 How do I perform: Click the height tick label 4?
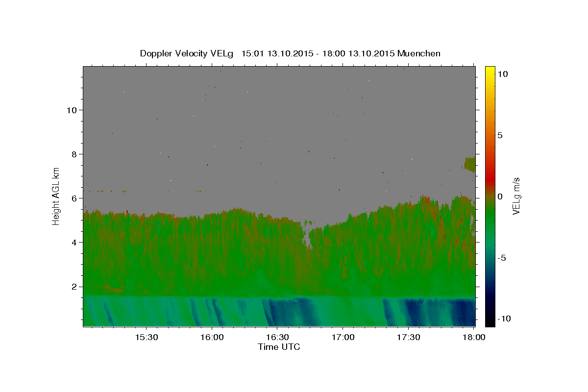[x=74, y=243]
